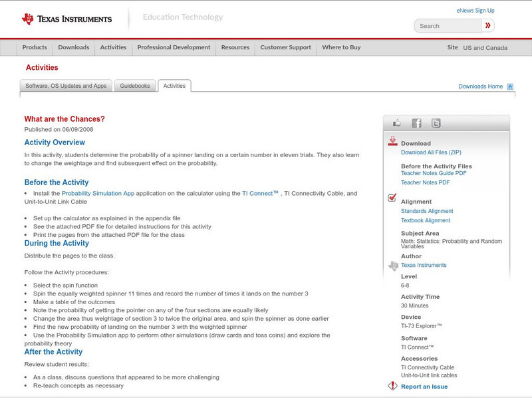This screenshot has width=532, height=398.
Task: Click the Downloads Home house icon
Action: pyautogui.click(x=510, y=87)
